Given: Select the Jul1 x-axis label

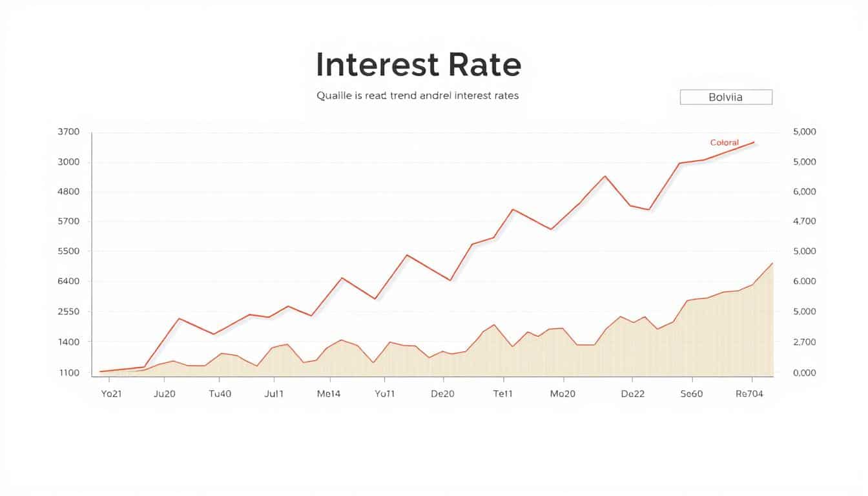Looking at the screenshot, I should 274,393.
